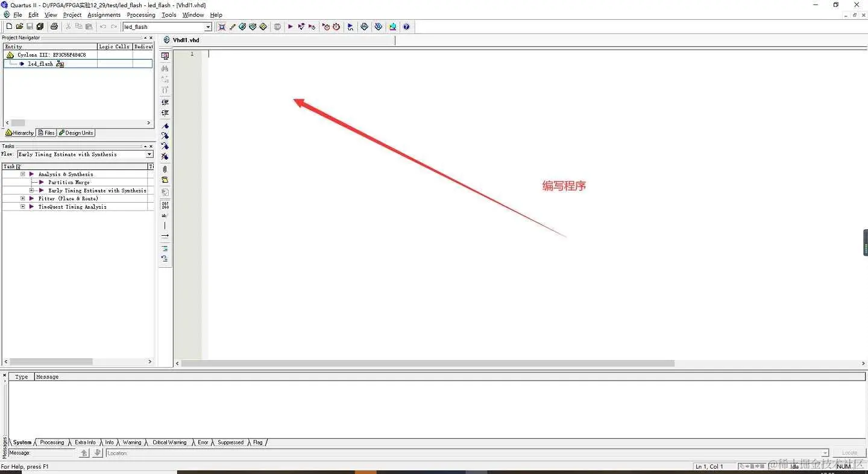
Task: Click the TimeQuest timing analyzer clock icon
Action: tap(336, 27)
